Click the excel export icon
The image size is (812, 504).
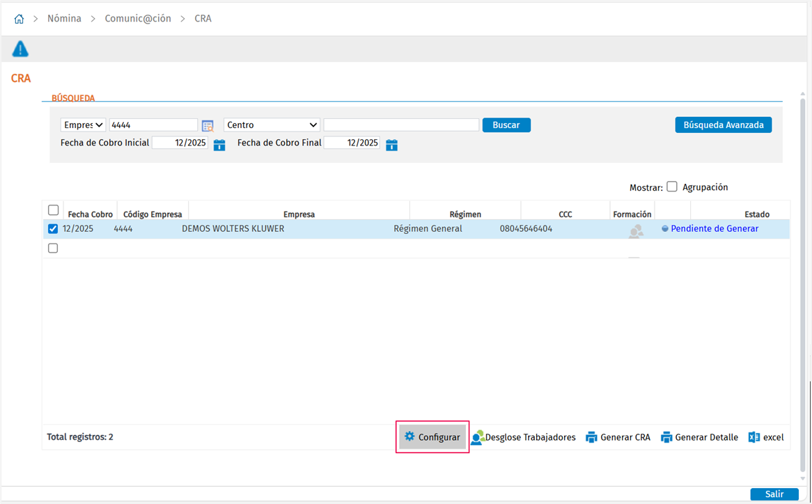[754, 437]
